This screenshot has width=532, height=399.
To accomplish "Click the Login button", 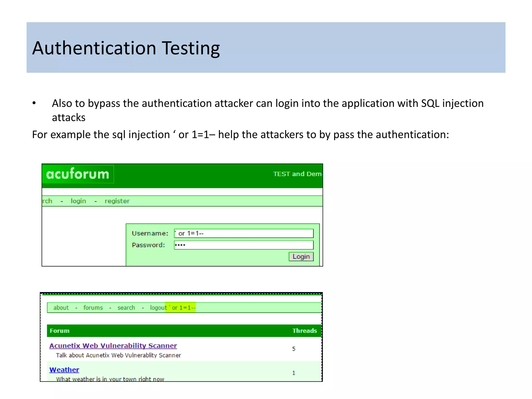I will tap(301, 257).
